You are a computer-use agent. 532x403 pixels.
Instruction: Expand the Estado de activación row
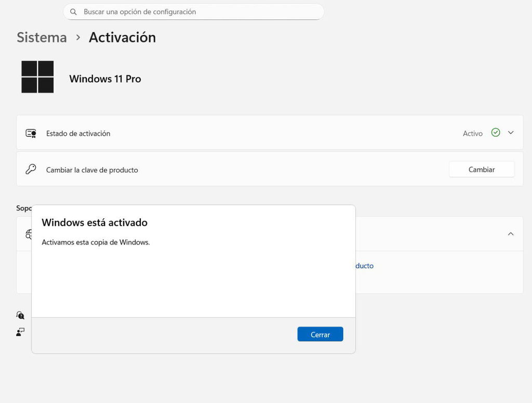pyautogui.click(x=511, y=133)
